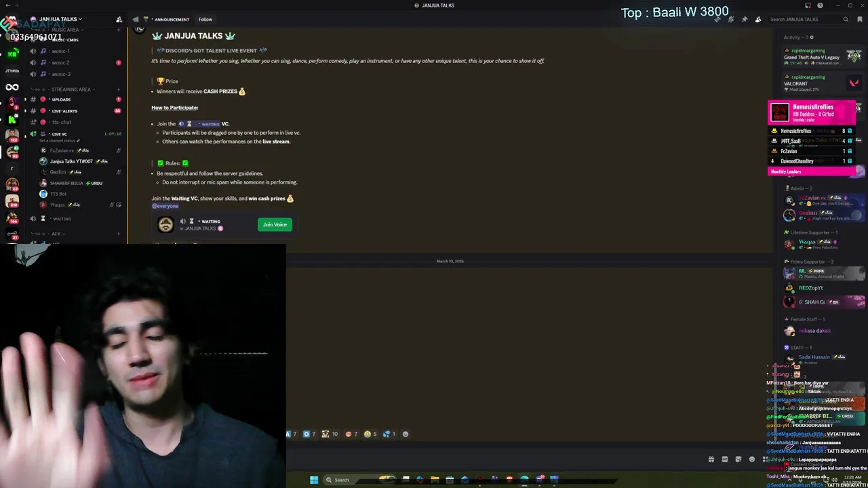The image size is (868, 488).
Task: Add a reaction with smiley icon
Action: 406,434
